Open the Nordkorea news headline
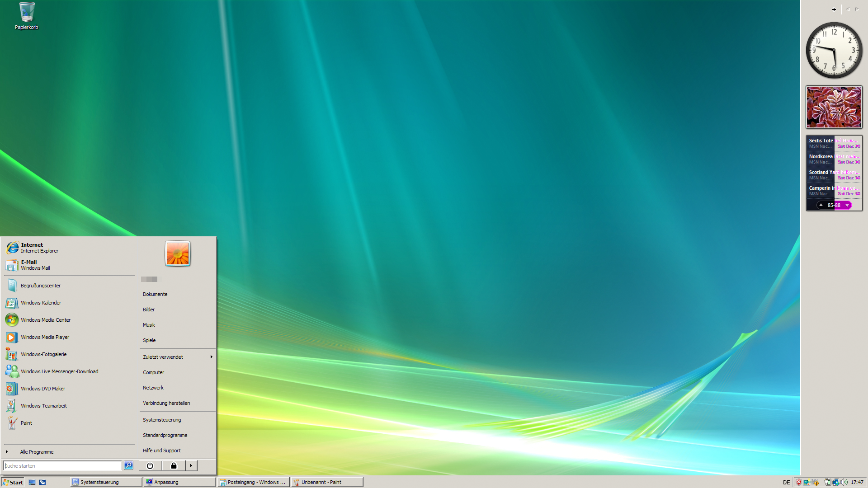The image size is (868, 488). 834,159
